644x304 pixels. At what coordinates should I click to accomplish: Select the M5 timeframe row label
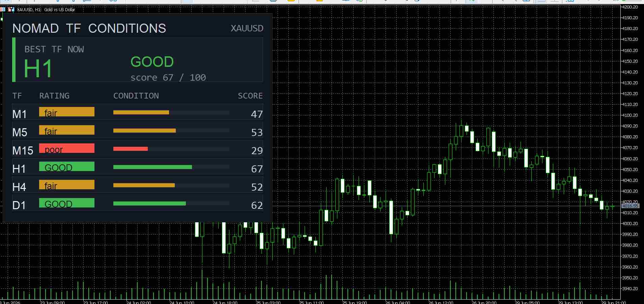tap(20, 133)
